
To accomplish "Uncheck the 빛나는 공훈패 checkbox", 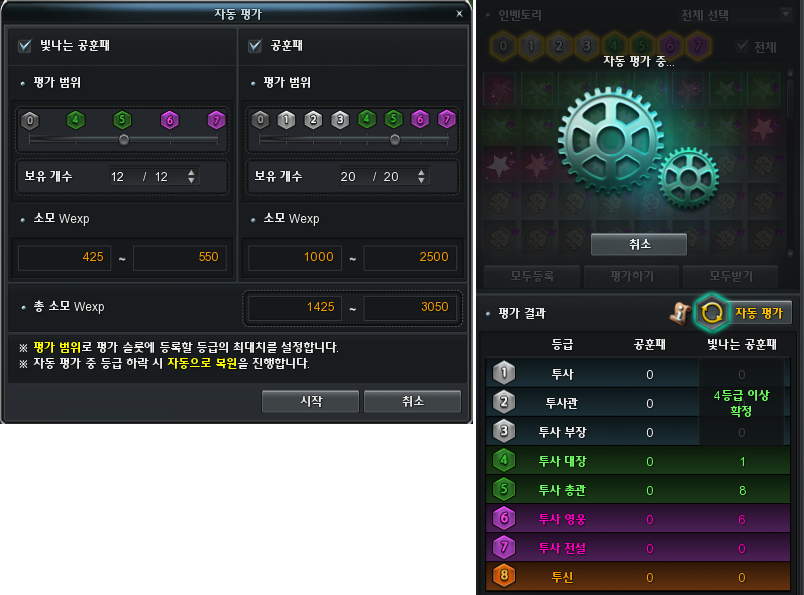I will coord(25,46).
